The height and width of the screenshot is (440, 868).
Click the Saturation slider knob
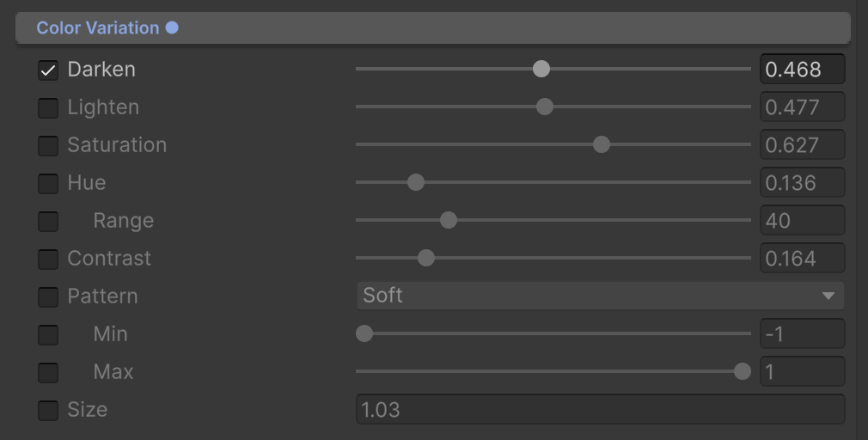tap(602, 144)
